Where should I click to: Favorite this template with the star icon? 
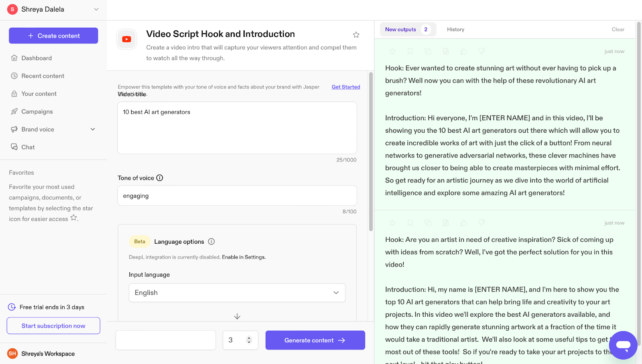pyautogui.click(x=356, y=35)
